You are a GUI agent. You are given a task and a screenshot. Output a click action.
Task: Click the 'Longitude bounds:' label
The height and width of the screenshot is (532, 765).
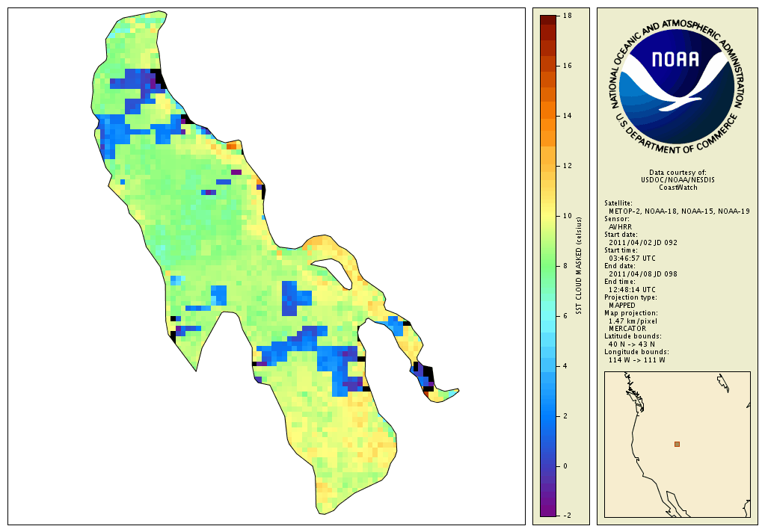click(x=636, y=352)
